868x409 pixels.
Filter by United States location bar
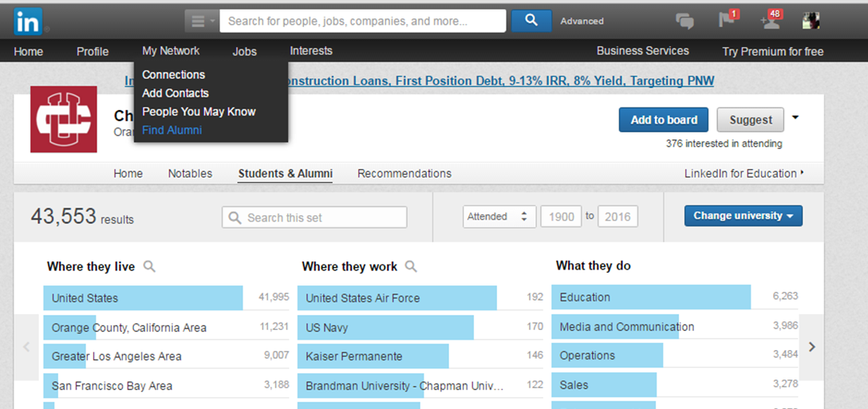(166, 297)
